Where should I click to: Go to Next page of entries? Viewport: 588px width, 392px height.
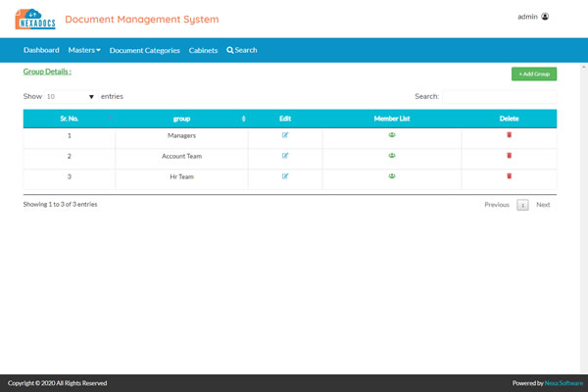[543, 205]
